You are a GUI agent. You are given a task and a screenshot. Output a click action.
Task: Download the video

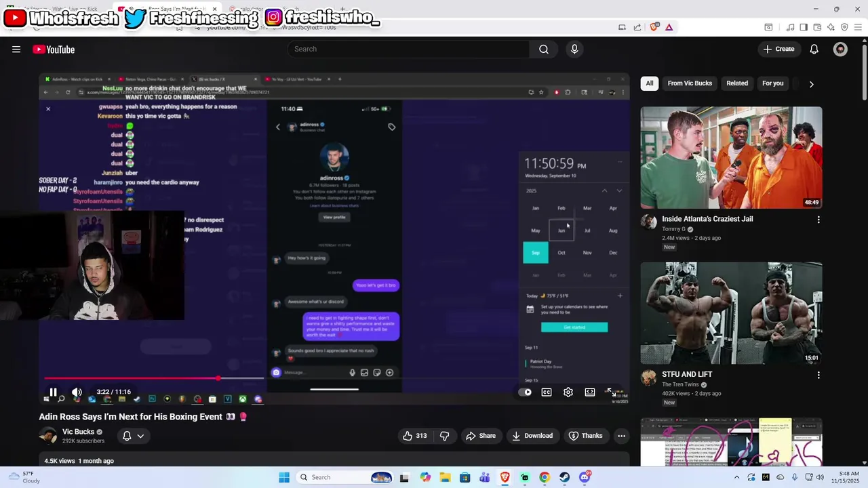pos(532,436)
